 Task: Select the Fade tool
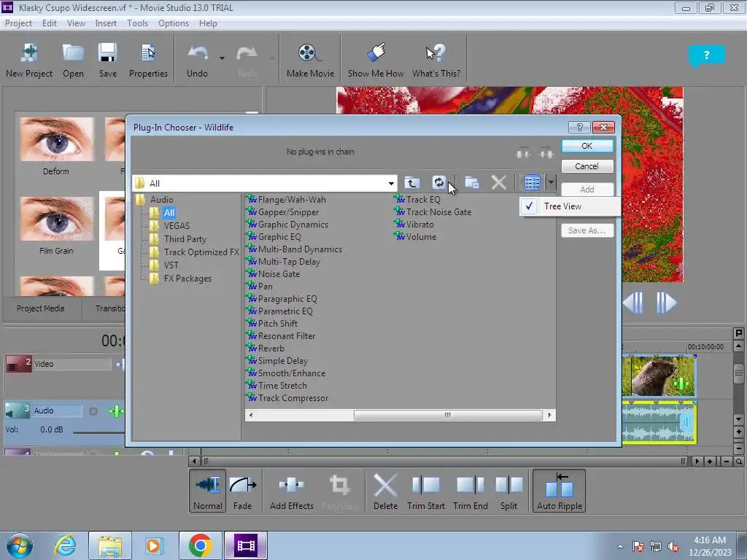point(242,491)
